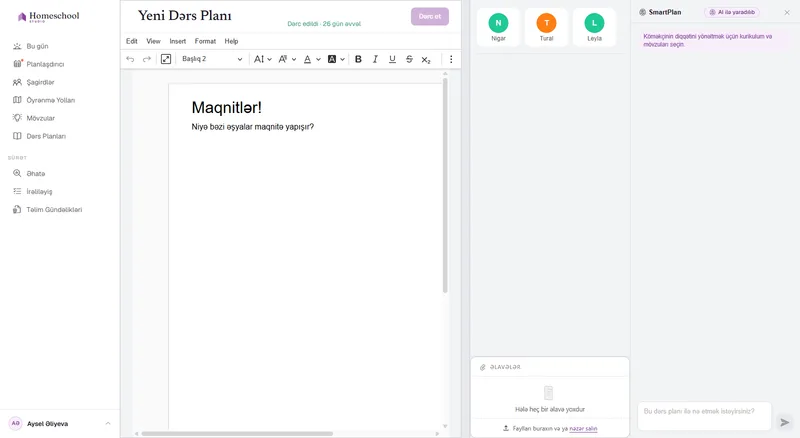Apply the text color A button

click(x=307, y=59)
